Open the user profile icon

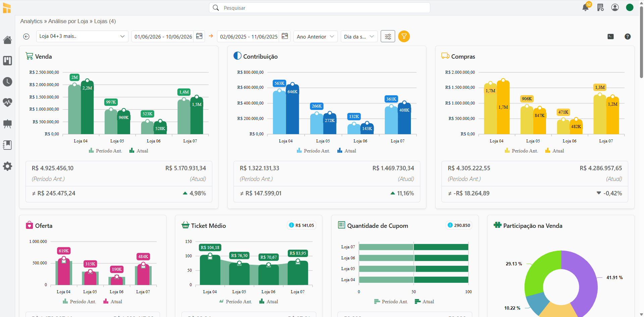pyautogui.click(x=615, y=7)
